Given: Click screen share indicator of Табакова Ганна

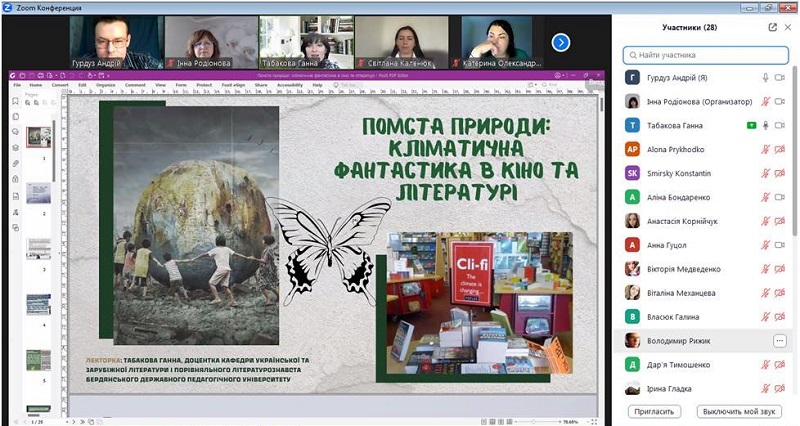Looking at the screenshot, I should [x=751, y=126].
